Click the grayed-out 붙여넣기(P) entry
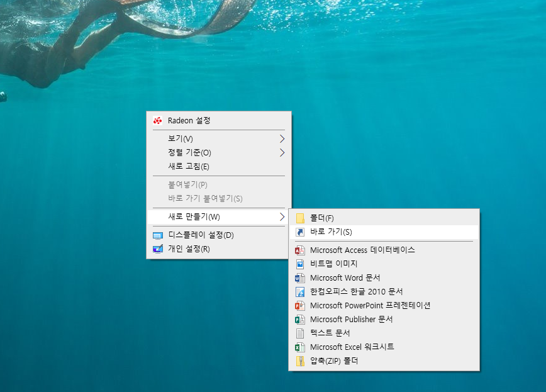The height and width of the screenshot is (392, 546). click(219, 185)
